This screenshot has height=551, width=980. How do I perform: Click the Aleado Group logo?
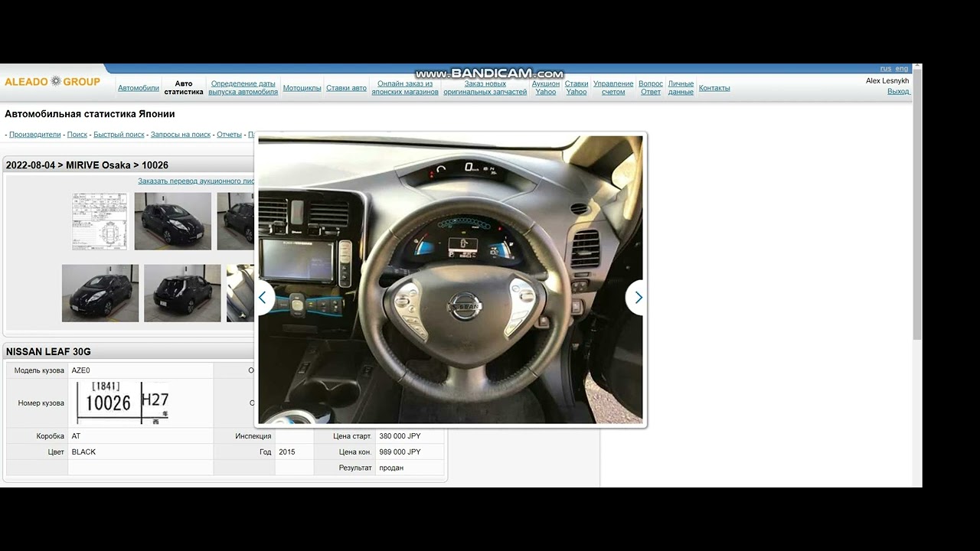(x=52, y=82)
